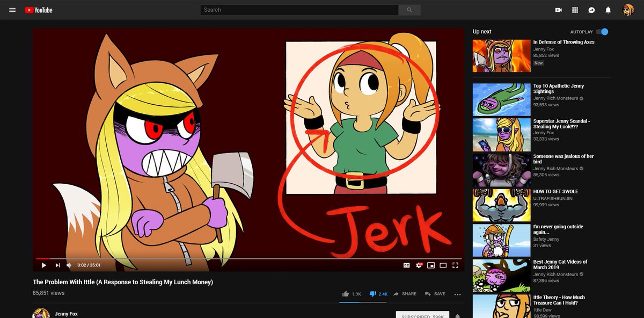The height and width of the screenshot is (318, 644).
Task: Click title Best Jenny Cat Videos of March 2019
Action: [x=560, y=265]
